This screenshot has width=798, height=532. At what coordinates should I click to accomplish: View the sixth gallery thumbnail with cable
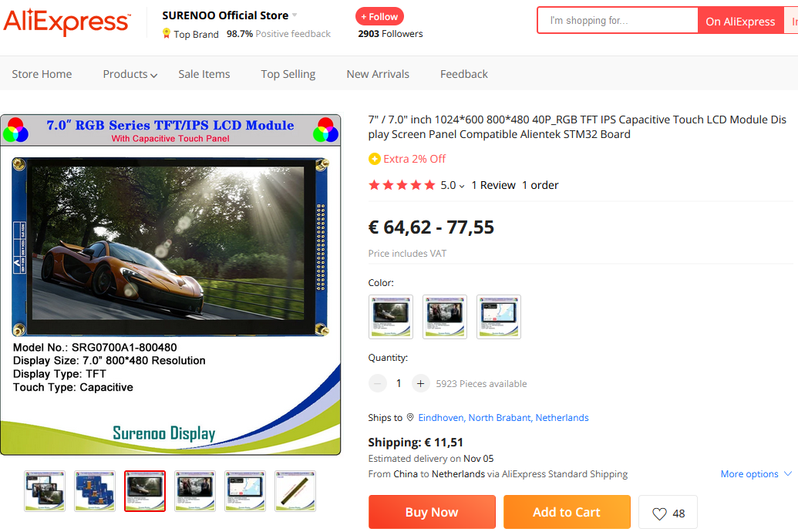[x=295, y=491]
